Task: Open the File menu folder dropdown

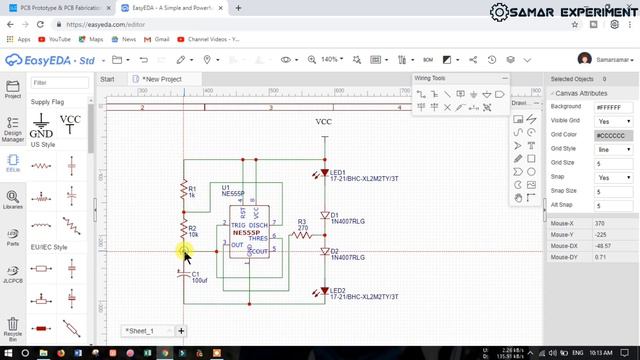Action: pyautogui.click(x=121, y=60)
